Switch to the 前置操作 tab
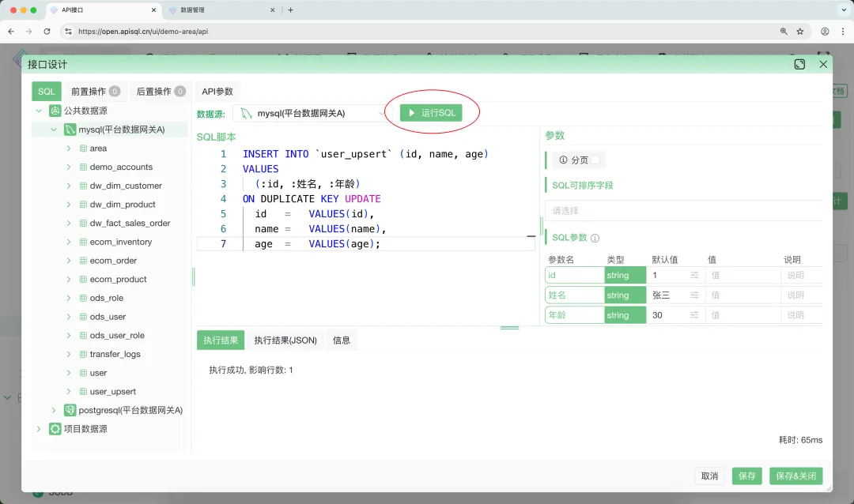Viewport: 854px width, 504px height. [x=95, y=92]
